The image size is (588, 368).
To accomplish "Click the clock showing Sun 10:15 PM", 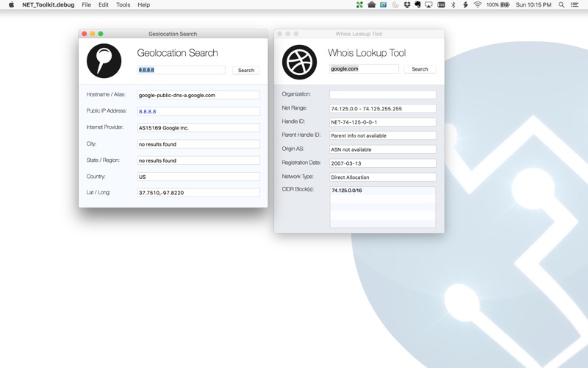I will tap(534, 5).
